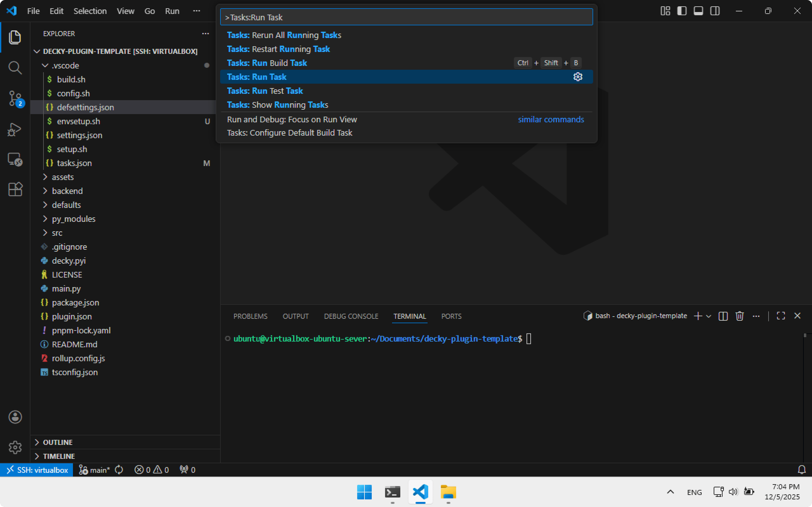Open Source Control view with badge

tap(15, 99)
